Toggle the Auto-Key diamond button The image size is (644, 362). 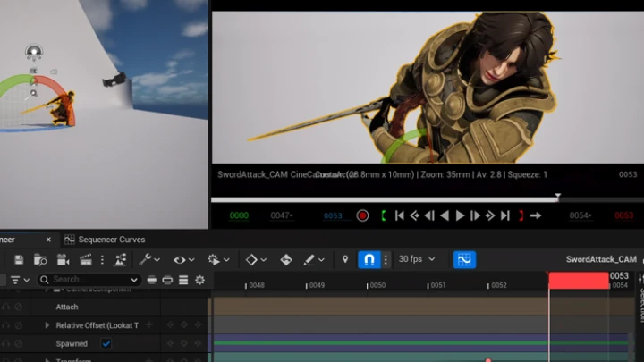pyautogui.click(x=286, y=259)
